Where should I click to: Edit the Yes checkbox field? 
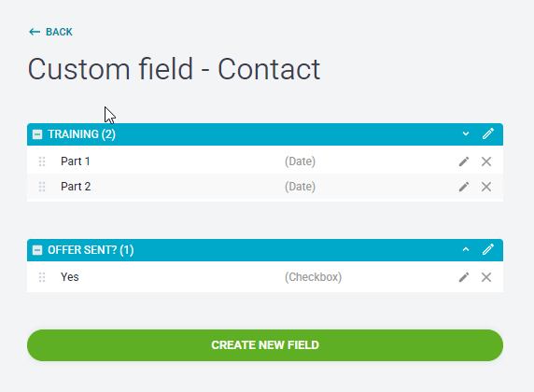(464, 277)
